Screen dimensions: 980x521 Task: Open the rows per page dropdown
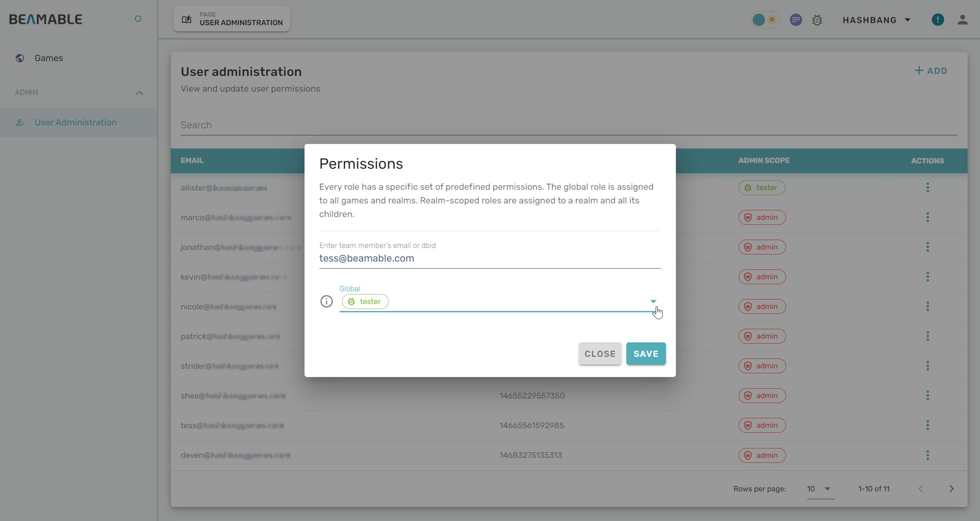(819, 489)
